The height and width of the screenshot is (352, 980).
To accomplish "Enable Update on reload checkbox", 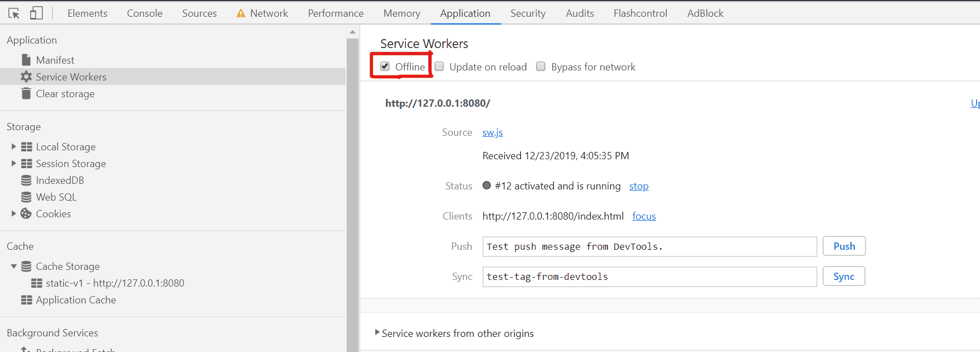I will (439, 66).
